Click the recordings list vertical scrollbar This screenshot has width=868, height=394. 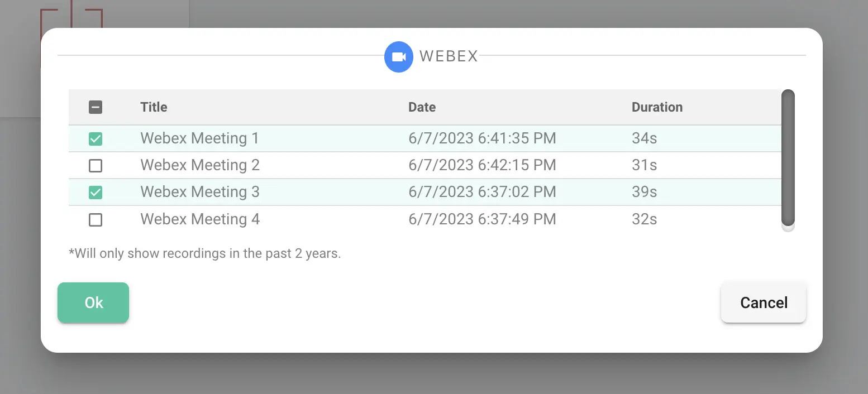coord(788,157)
